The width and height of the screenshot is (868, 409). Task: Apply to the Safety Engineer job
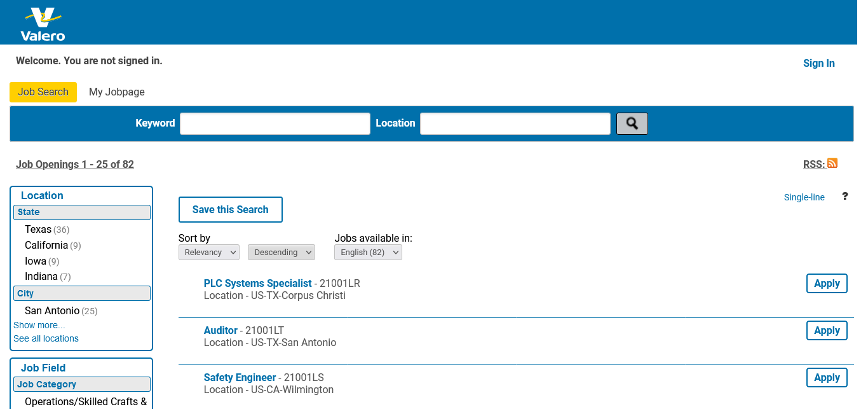point(826,378)
